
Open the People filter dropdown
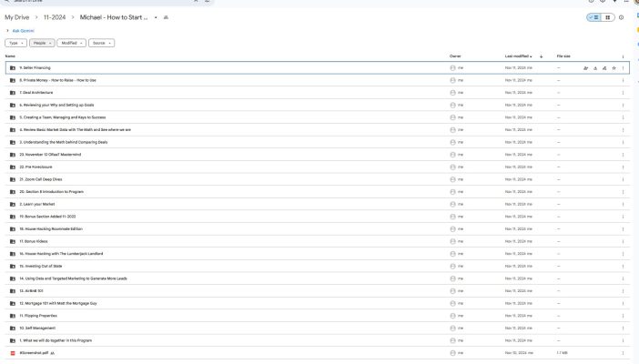coord(42,43)
